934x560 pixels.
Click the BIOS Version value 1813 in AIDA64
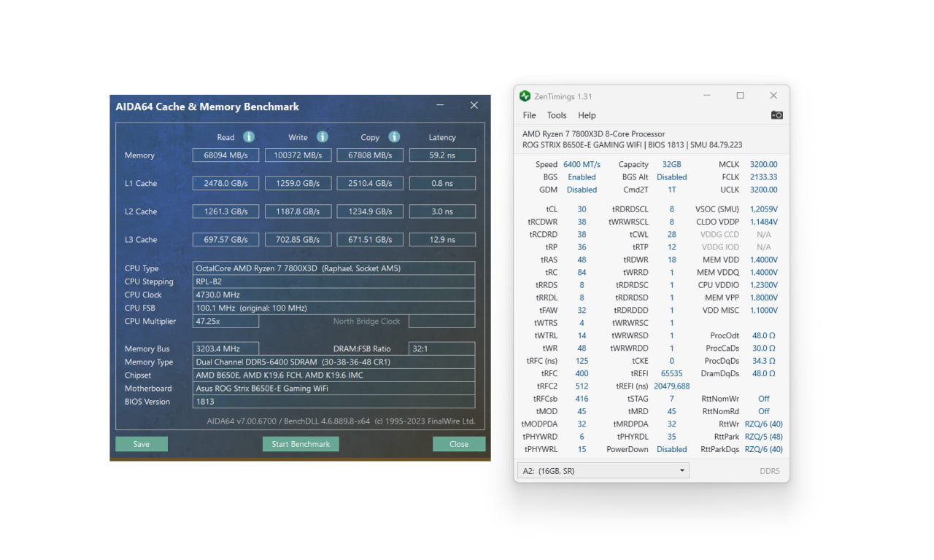pyautogui.click(x=333, y=401)
